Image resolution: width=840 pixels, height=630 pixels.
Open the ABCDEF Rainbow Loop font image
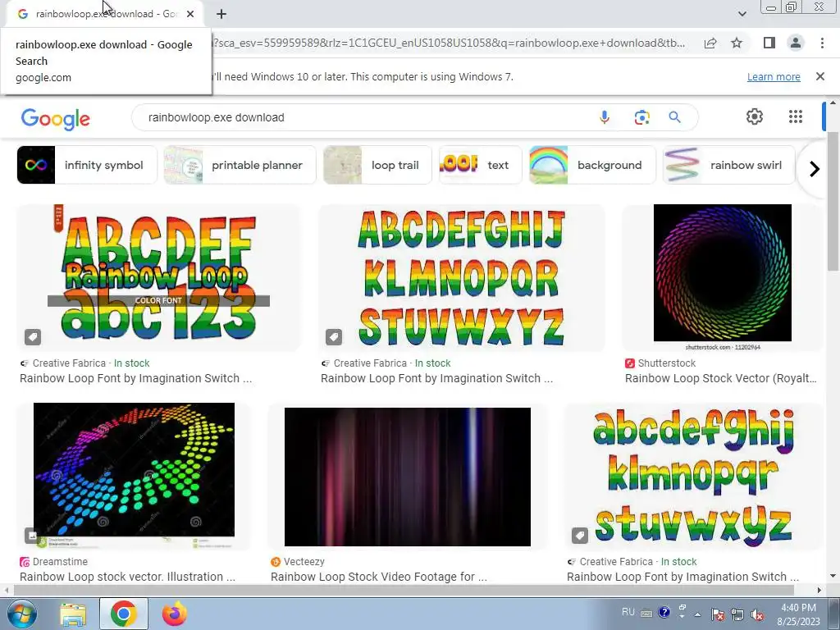(158, 277)
